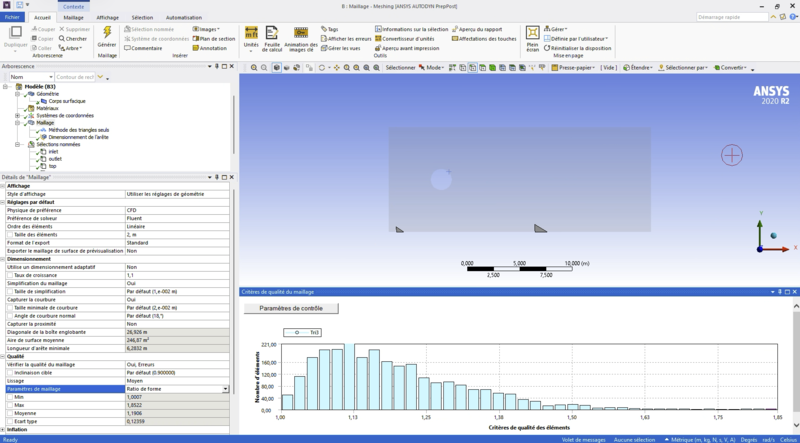Screen dimensions: 800x443
Task: Click the Presse-papier button
Action: (x=573, y=67)
